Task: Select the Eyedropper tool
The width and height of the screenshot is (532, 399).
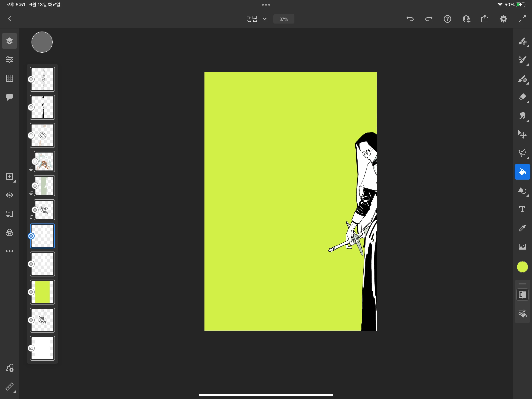Action: click(x=522, y=228)
